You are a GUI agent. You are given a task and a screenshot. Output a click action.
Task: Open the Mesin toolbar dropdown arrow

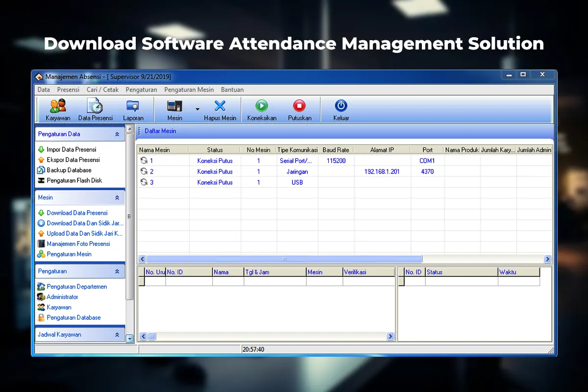pyautogui.click(x=197, y=109)
